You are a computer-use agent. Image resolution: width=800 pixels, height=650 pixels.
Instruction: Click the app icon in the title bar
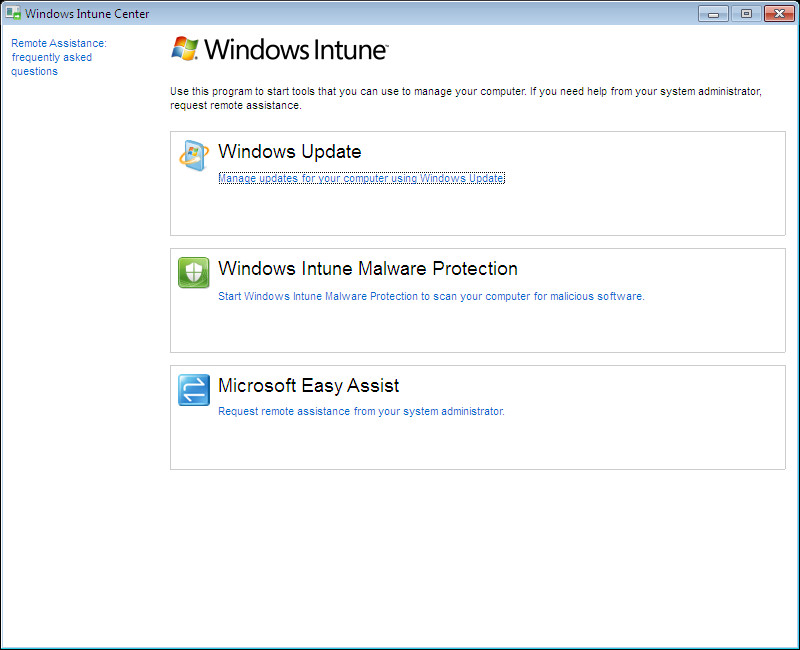click(x=13, y=14)
